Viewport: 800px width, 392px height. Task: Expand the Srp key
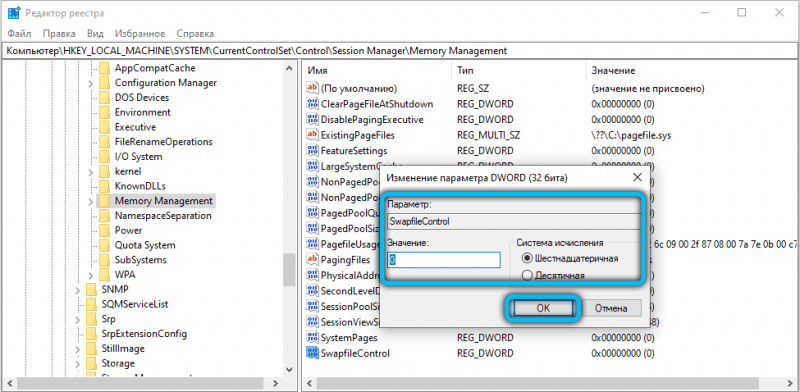click(78, 320)
